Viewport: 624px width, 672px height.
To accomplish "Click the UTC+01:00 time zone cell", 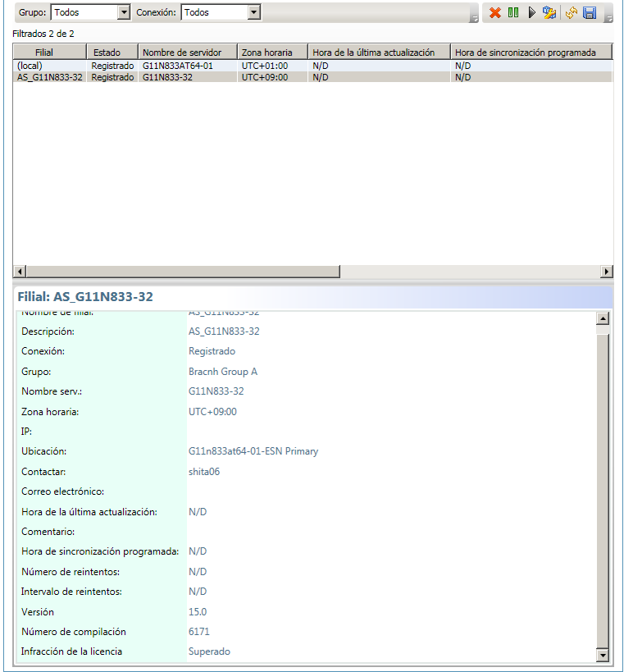I will 265,66.
